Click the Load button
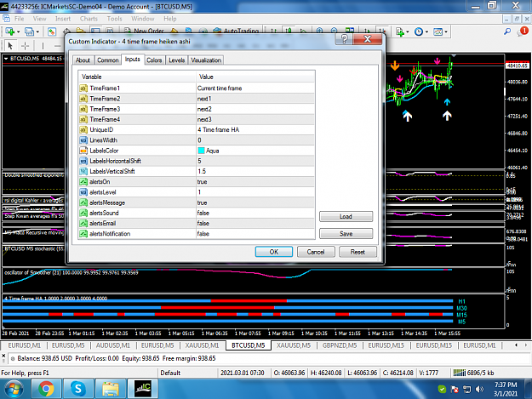Screen dimensions: 532x399 pyautogui.click(x=346, y=216)
